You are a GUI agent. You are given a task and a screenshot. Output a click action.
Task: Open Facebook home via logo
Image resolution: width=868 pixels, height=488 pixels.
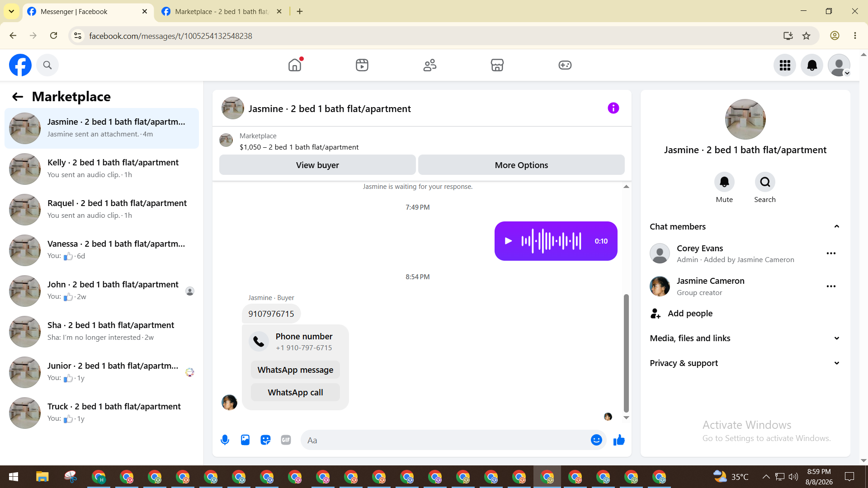[x=20, y=65]
